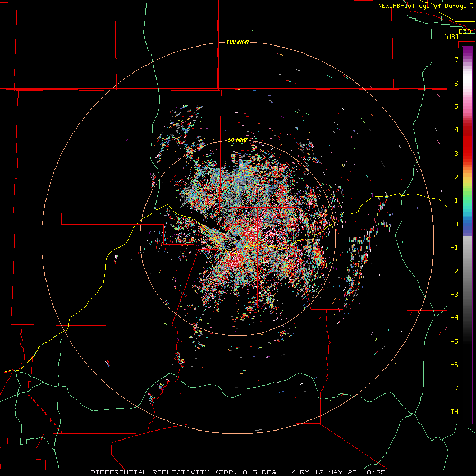This screenshot has width=476, height=476.
Task: Select the -7 dB scale tick label
Action: 454,388
